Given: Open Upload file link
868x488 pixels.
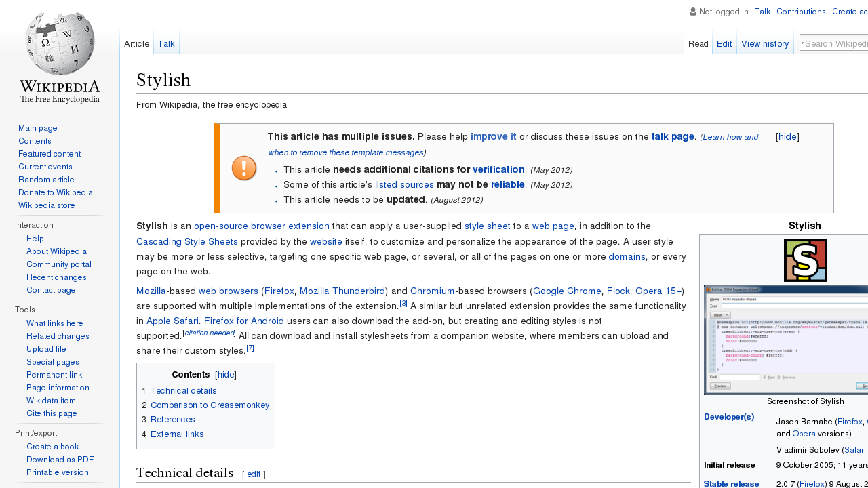Looking at the screenshot, I should click(46, 349).
